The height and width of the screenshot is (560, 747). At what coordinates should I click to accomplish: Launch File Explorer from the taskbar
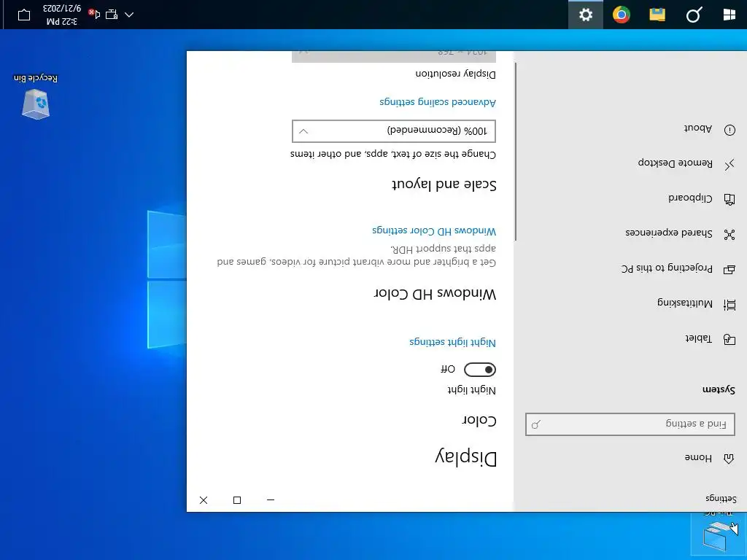(x=657, y=15)
